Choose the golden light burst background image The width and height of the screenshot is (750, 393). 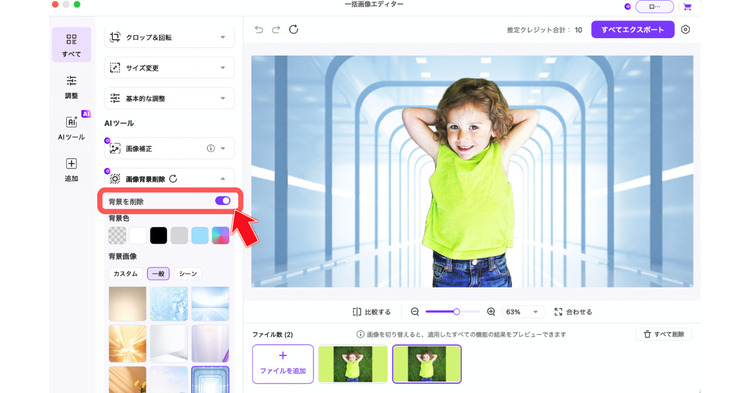pyautogui.click(x=128, y=343)
